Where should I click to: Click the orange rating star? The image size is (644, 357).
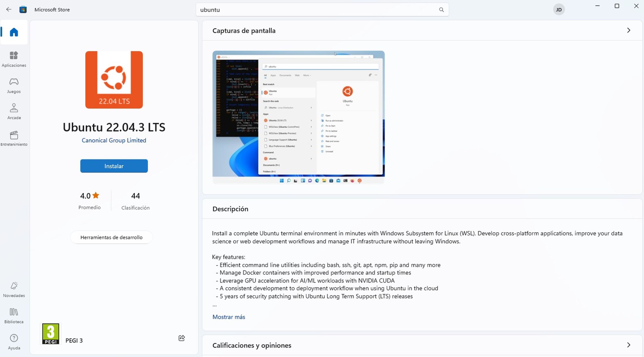click(x=96, y=195)
